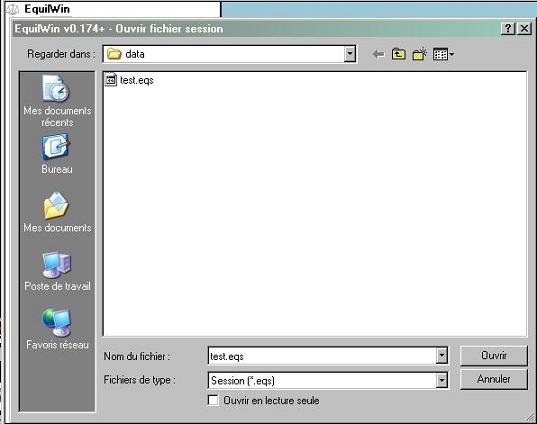Open Mes documents folder shortcut
This screenshot has height=424, width=537.
57,212
